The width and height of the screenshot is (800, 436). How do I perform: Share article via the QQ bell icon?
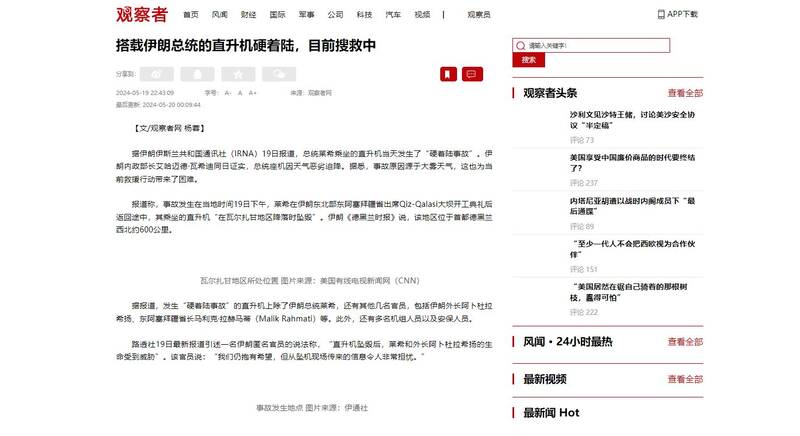(197, 74)
